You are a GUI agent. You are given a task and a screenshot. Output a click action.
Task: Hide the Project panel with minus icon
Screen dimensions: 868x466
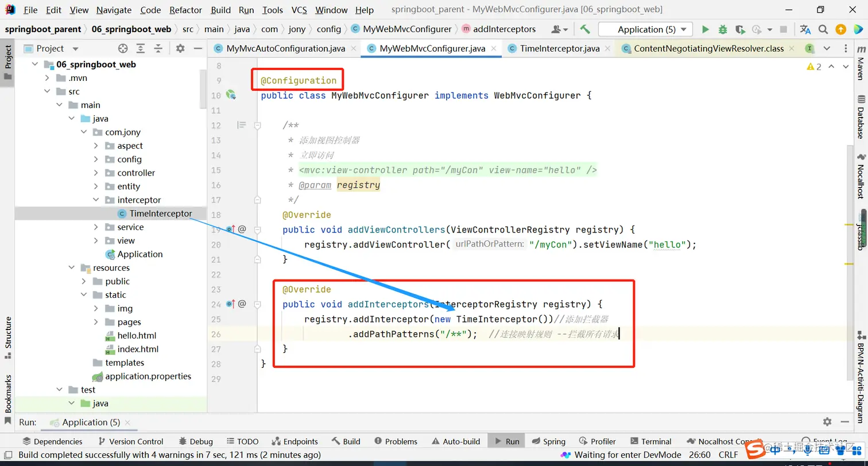tap(197, 49)
